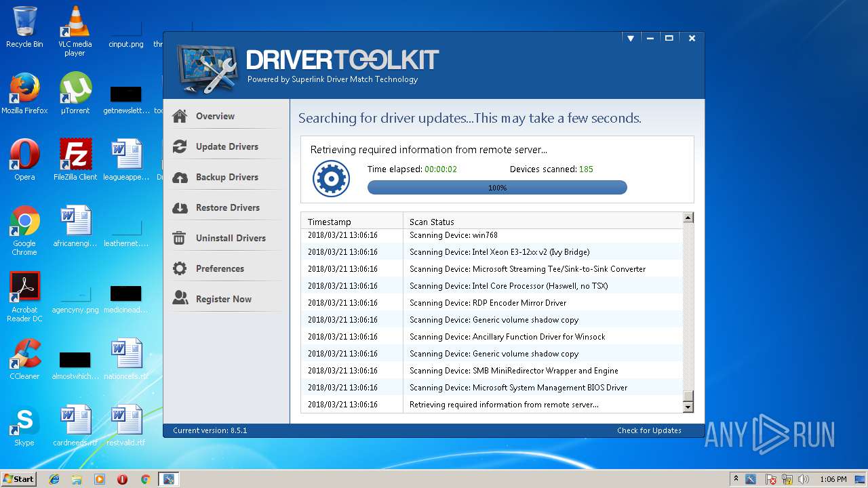This screenshot has height=488, width=868.
Task: Open the title bar dropdown arrow menu
Action: click(631, 39)
